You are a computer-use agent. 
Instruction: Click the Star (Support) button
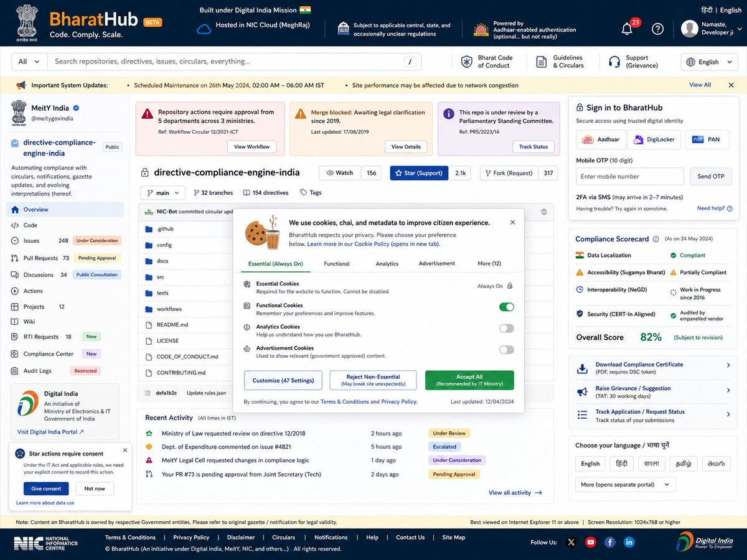[x=419, y=173]
